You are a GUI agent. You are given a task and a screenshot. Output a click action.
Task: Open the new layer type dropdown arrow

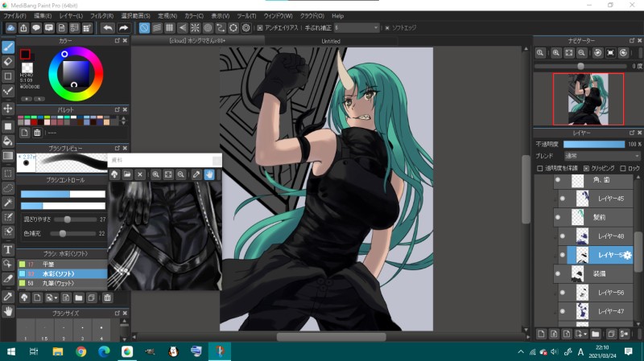tap(586, 334)
